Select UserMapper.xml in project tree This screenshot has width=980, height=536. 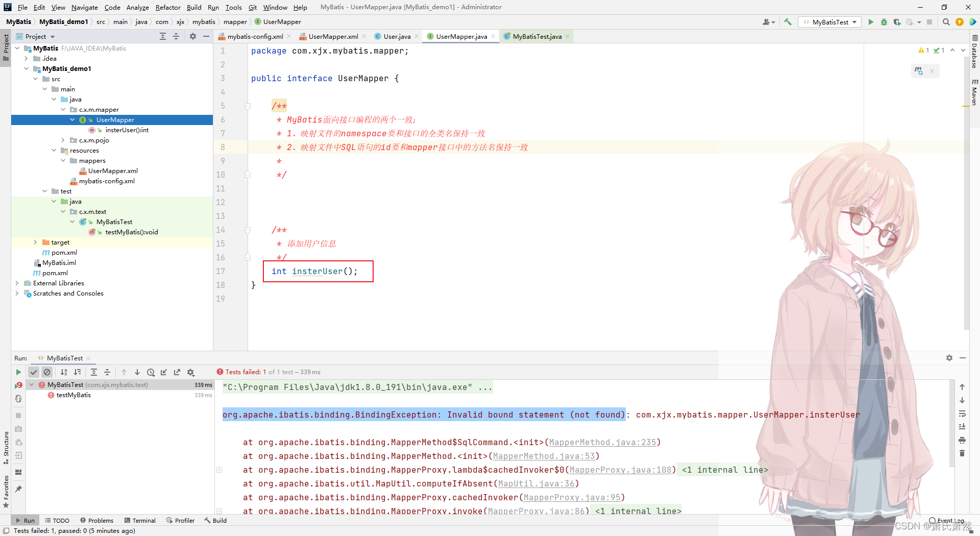click(x=112, y=170)
